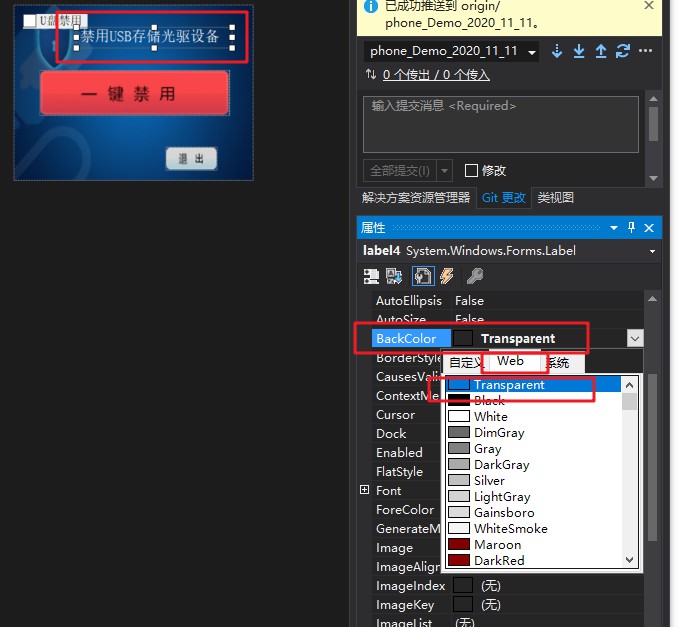The height and width of the screenshot is (627, 681).
Task: Click the Properties page icon
Action: point(423,276)
